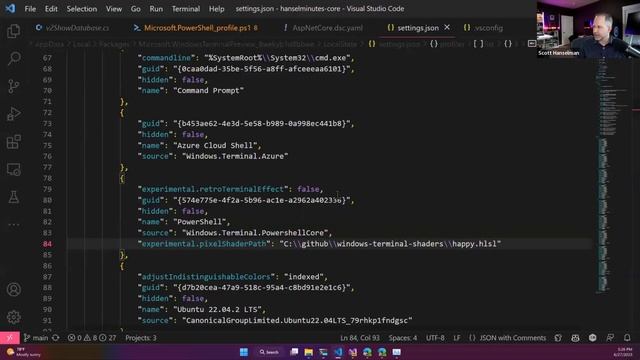
Task: Click the Copilot status icon in status bar
Action: pyautogui.click(x=575, y=338)
